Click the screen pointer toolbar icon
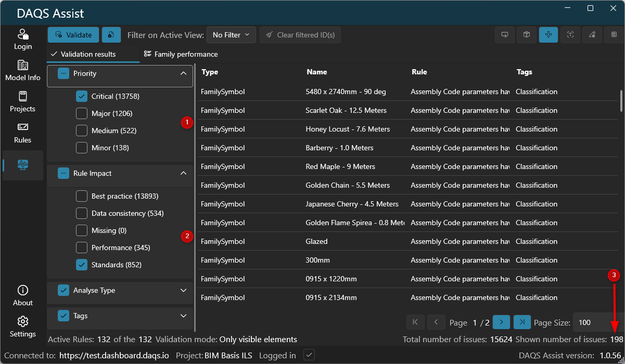Viewport: 625px width, 364px height. tap(505, 35)
